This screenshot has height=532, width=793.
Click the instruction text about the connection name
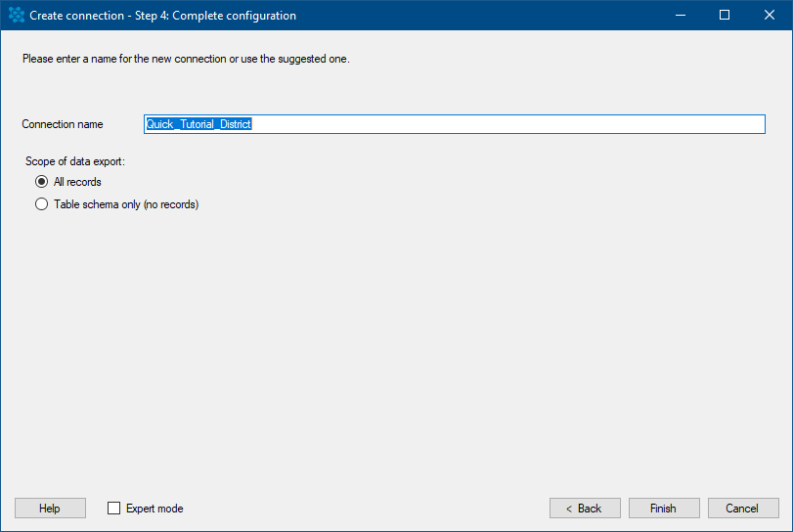[x=186, y=59]
